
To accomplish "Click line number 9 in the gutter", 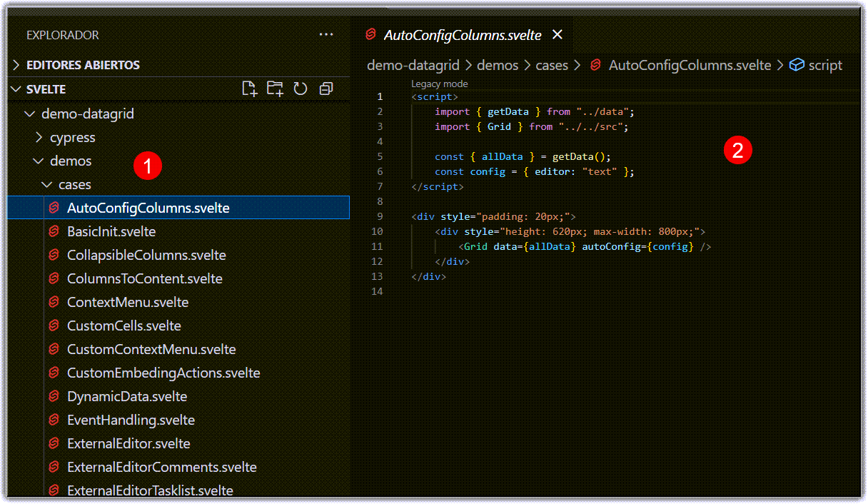I will tap(380, 216).
